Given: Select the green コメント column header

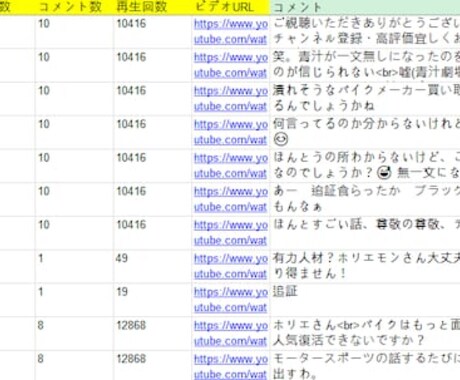Looking at the screenshot, I should pyautogui.click(x=365, y=7).
